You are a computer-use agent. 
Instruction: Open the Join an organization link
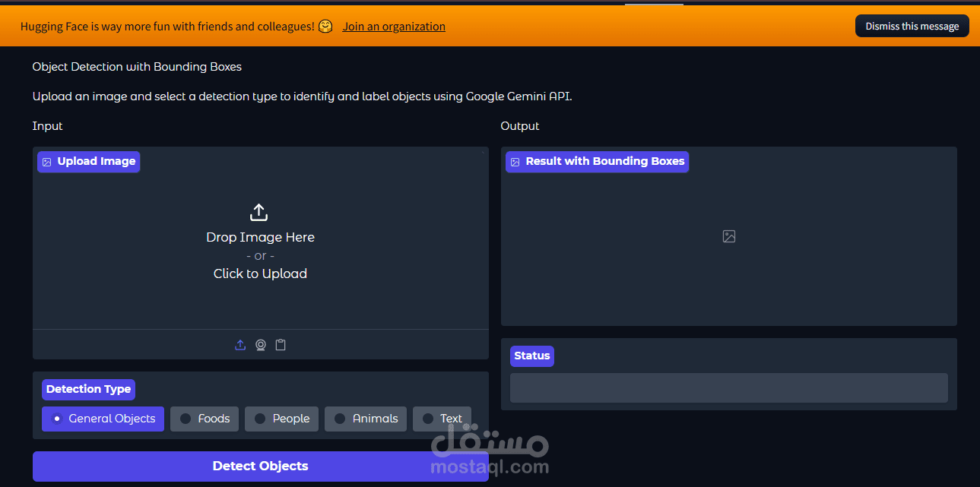(394, 26)
